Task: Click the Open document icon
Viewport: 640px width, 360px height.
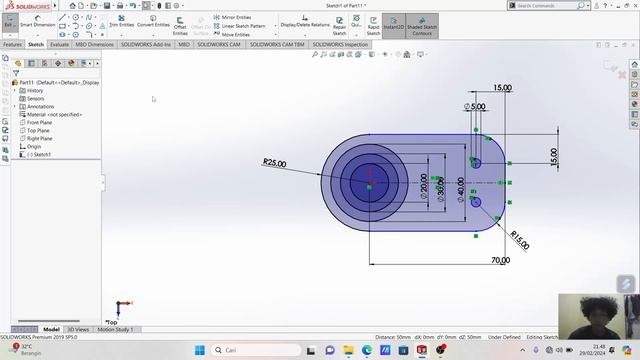Action: tap(94, 6)
